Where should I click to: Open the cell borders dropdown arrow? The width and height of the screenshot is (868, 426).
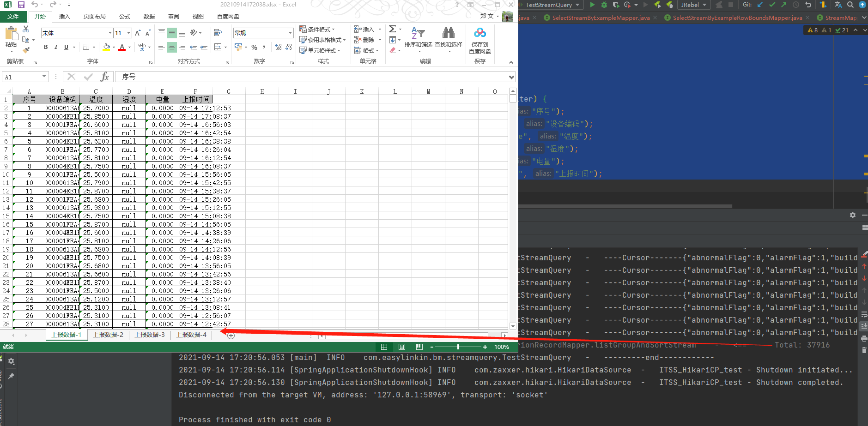[94, 47]
